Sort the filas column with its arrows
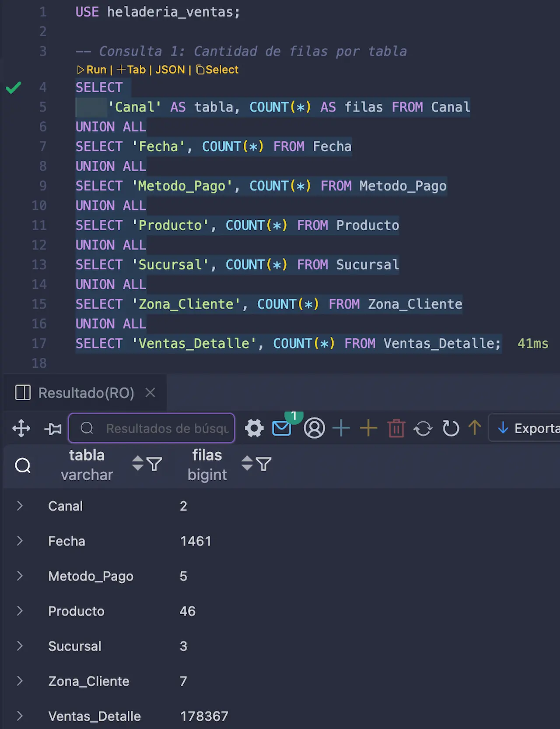 pyautogui.click(x=247, y=463)
